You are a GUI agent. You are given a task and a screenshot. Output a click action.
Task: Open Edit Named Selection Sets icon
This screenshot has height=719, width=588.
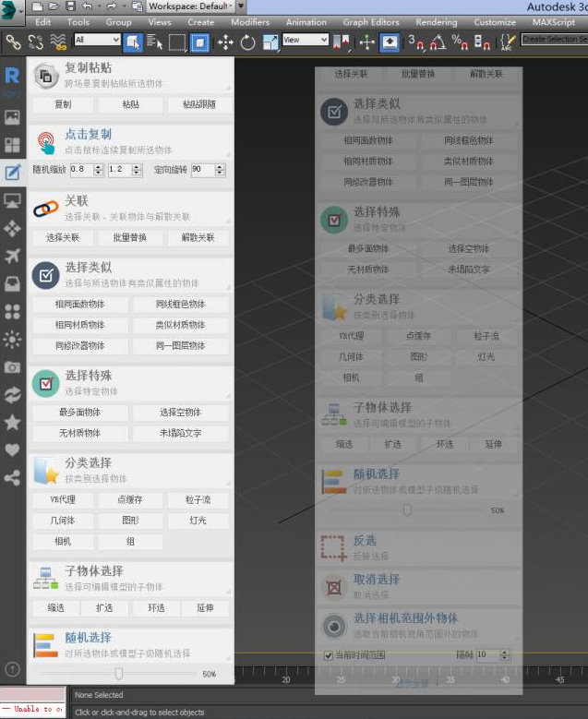click(x=507, y=42)
